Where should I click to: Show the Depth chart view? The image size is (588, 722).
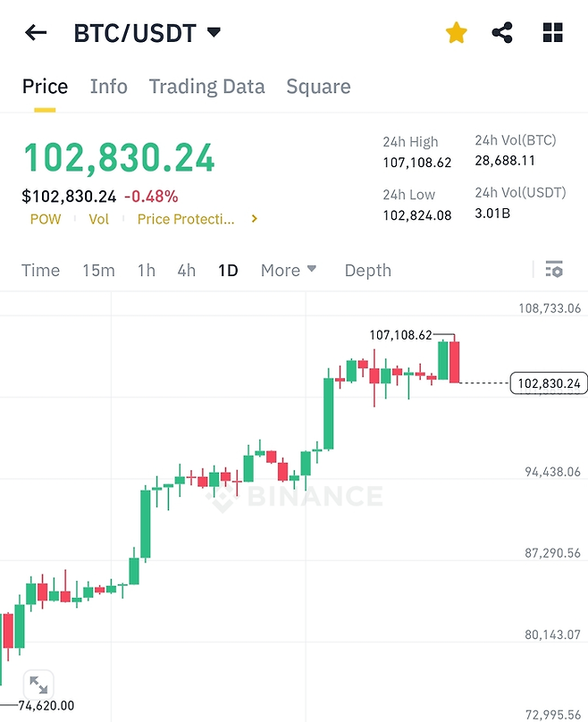point(367,270)
